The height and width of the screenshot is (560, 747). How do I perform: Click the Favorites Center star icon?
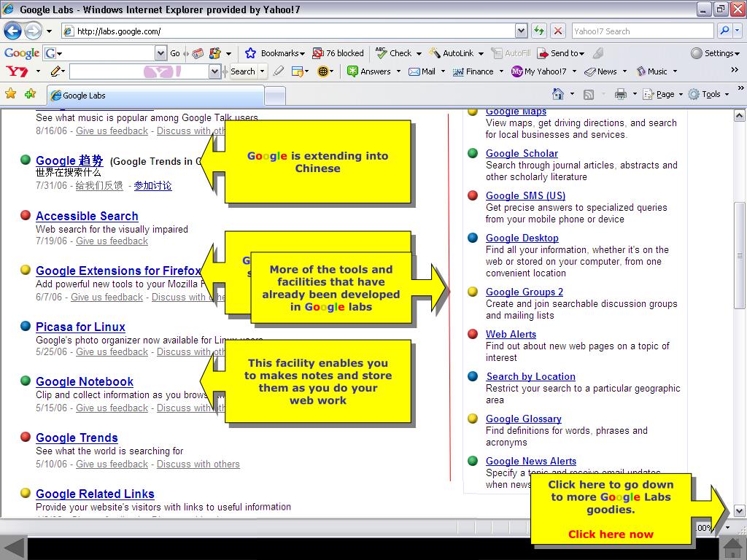click(10, 93)
